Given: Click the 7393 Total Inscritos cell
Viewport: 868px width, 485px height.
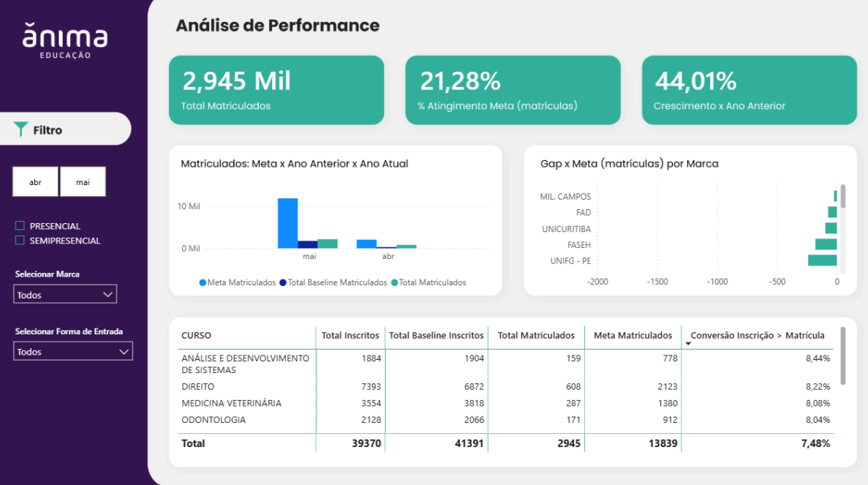Looking at the screenshot, I should [x=371, y=386].
